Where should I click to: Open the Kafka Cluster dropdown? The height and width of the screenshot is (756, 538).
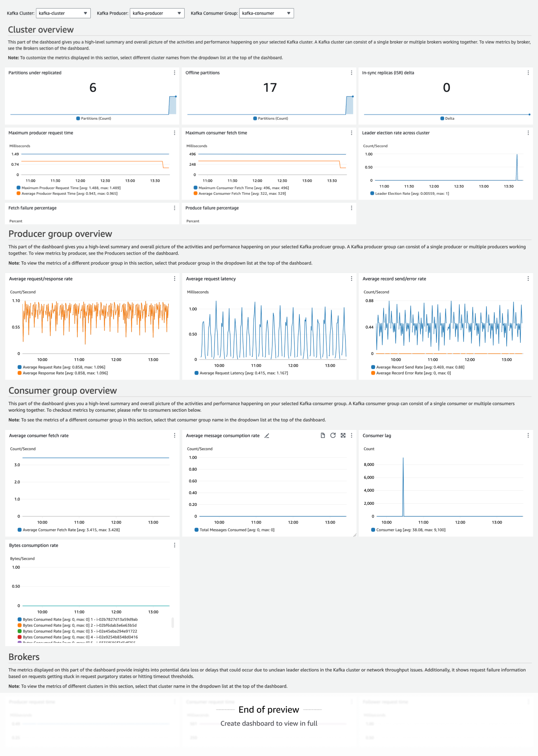point(63,13)
